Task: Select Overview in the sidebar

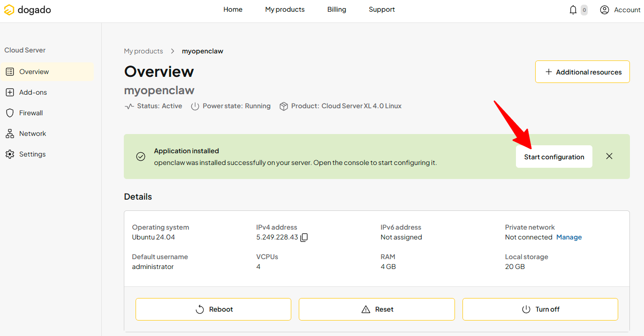Action: click(x=47, y=72)
